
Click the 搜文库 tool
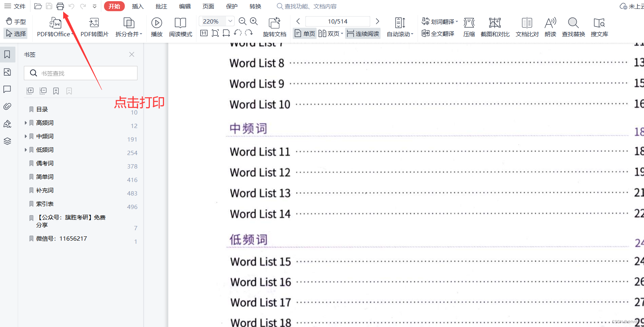pyautogui.click(x=599, y=27)
